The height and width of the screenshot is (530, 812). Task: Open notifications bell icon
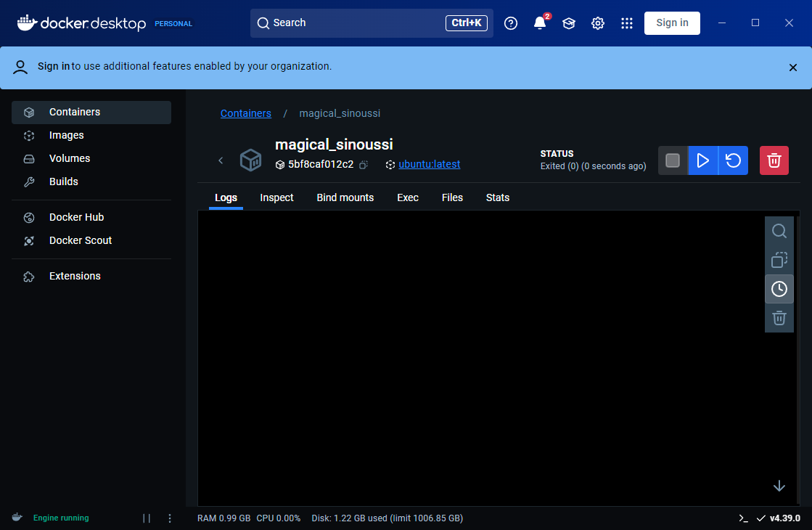pos(540,23)
